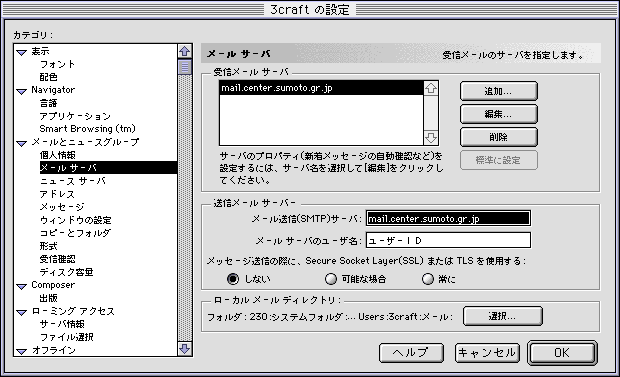Screen dimensions: 620x377
Task: Select 個人情報 category item
Action: [57, 155]
